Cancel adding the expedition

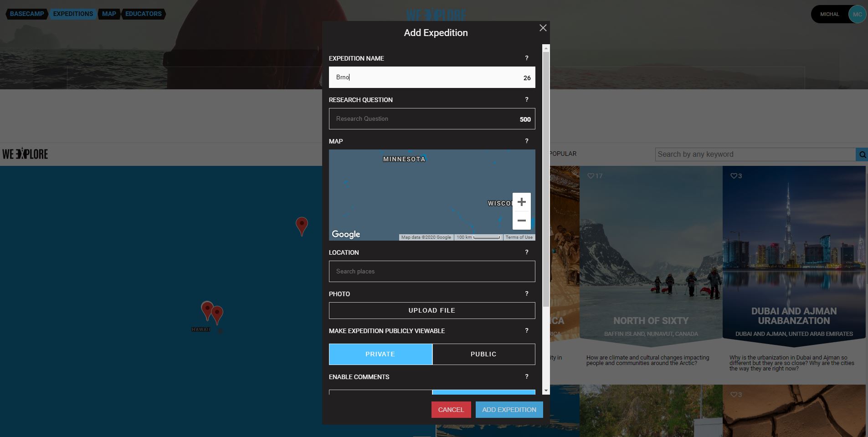tap(451, 410)
